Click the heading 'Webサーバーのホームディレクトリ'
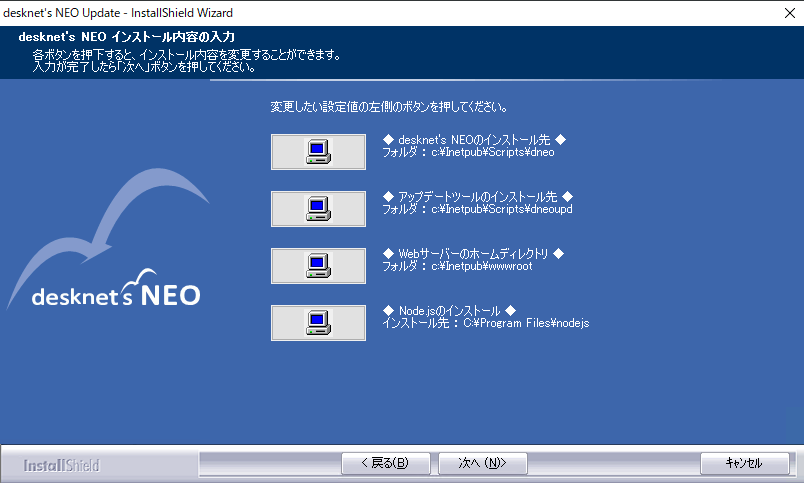Viewport: 804px width, 483px height. (473, 253)
